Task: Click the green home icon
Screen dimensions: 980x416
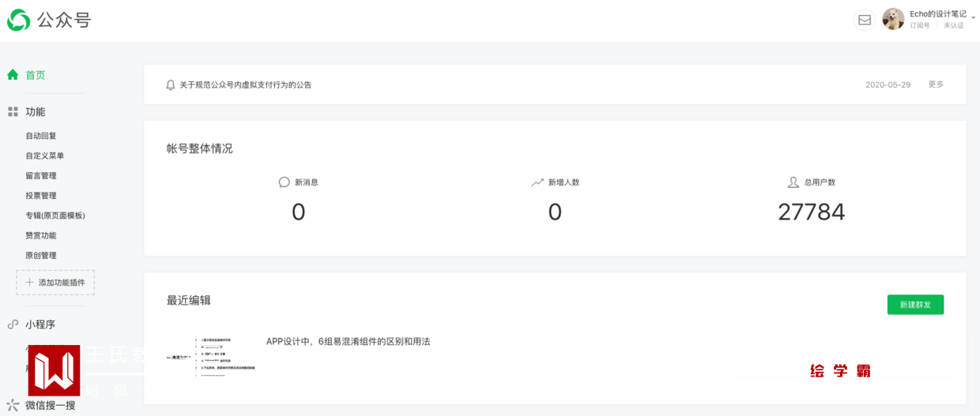Action: 13,75
